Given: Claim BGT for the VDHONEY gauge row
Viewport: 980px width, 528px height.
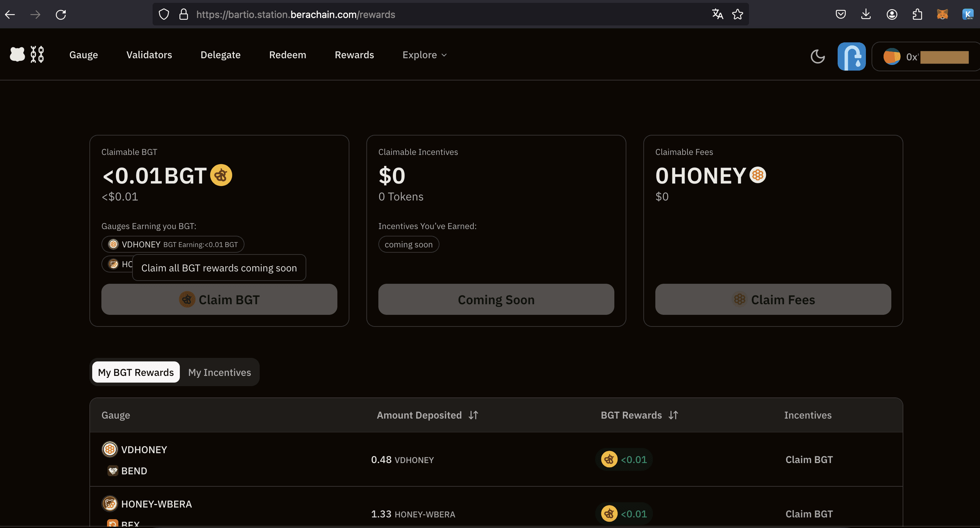Looking at the screenshot, I should (809, 460).
